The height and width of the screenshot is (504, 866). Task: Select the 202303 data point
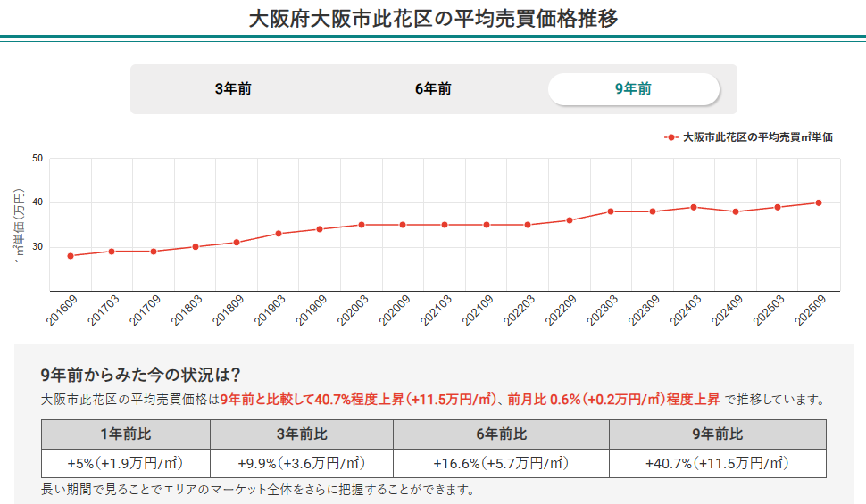[x=611, y=211]
